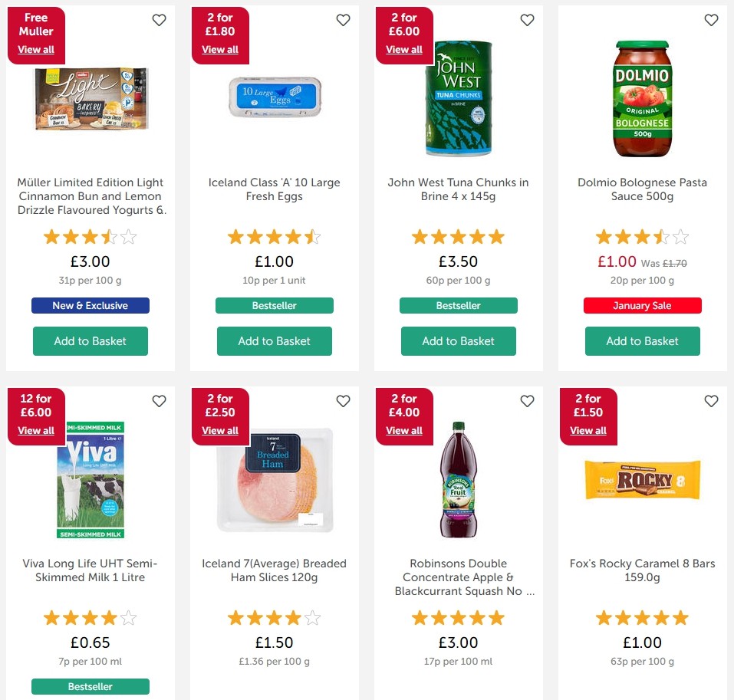Click the Robinsons squash product image
Screen dimensions: 734x700
pyautogui.click(x=458, y=481)
